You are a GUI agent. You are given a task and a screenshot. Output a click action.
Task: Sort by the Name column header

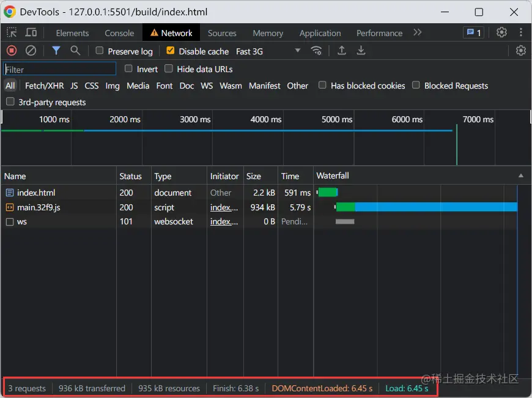coord(59,175)
